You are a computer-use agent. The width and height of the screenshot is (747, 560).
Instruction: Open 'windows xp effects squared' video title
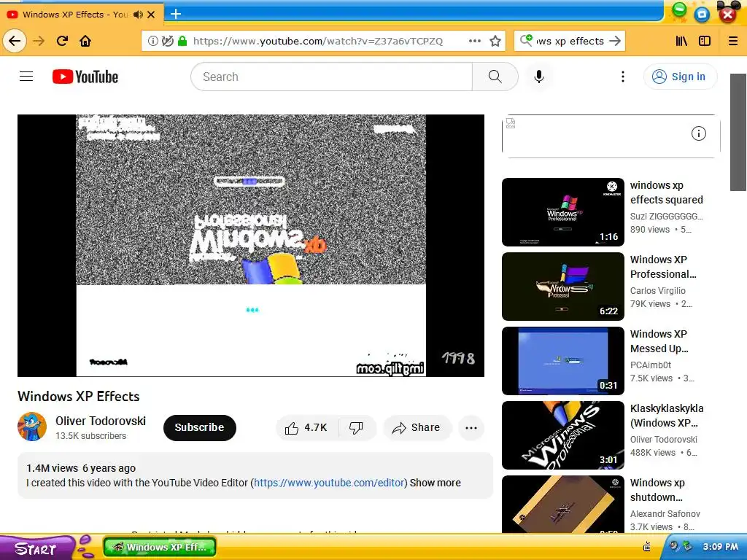click(666, 192)
